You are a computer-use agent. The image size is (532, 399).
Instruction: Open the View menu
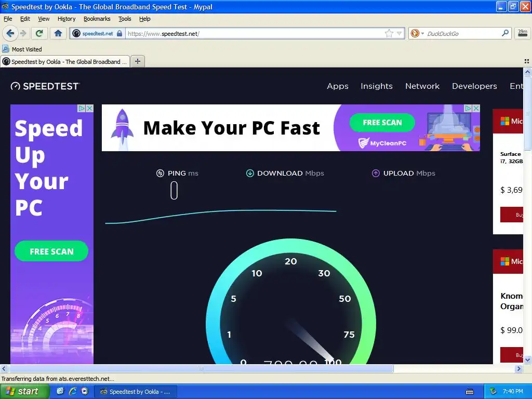[x=44, y=19]
